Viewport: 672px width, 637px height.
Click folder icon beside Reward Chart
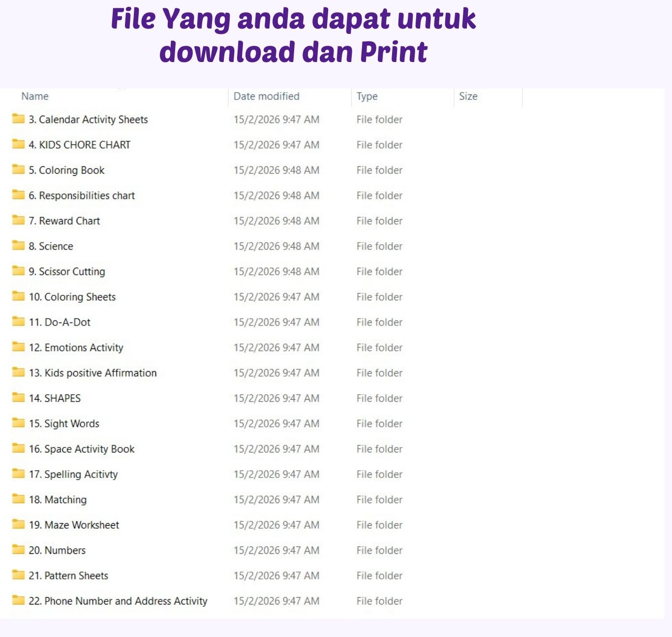click(x=18, y=220)
